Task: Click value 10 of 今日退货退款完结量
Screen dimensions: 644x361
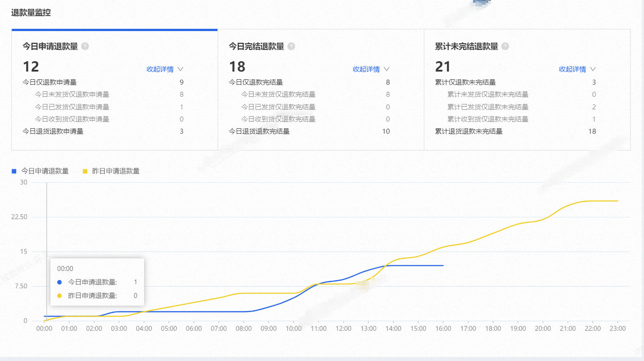Action: click(x=386, y=131)
